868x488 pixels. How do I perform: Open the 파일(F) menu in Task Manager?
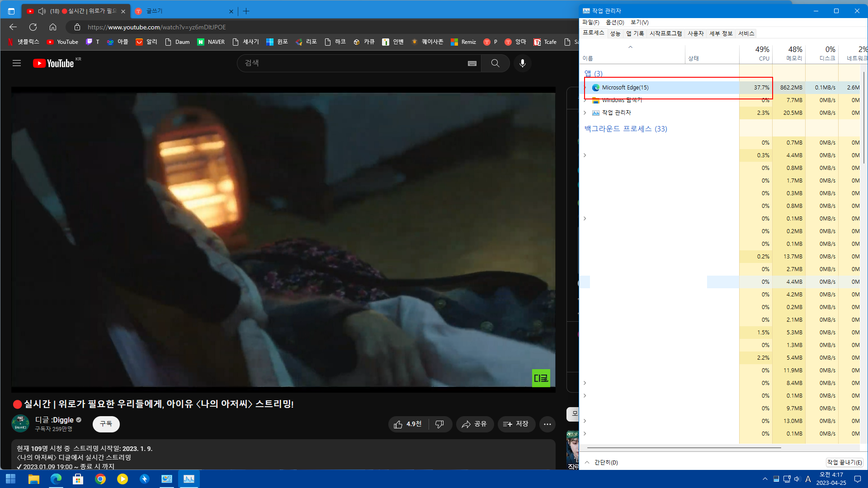pyautogui.click(x=590, y=22)
